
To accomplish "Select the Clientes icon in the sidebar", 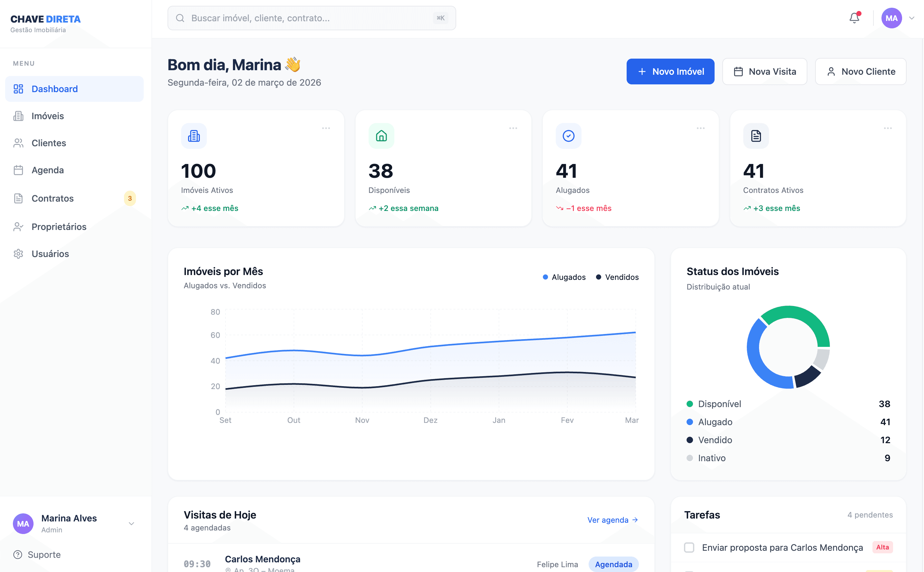I will point(18,143).
